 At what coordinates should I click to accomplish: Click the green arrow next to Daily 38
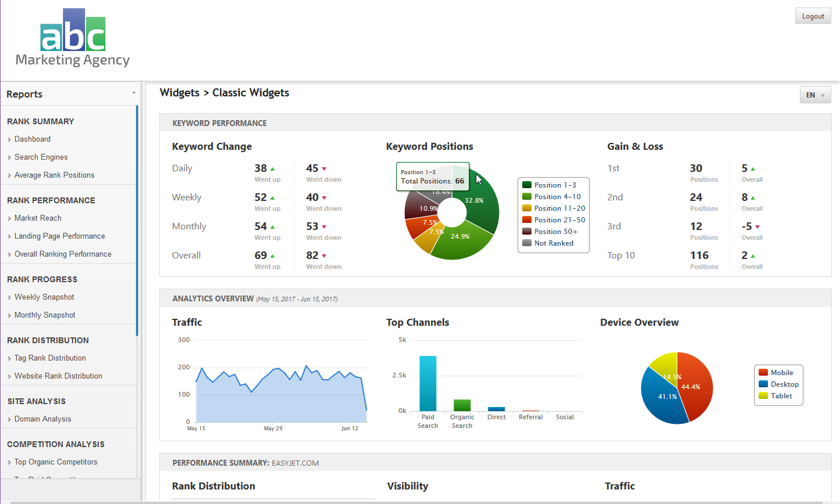[x=272, y=169]
